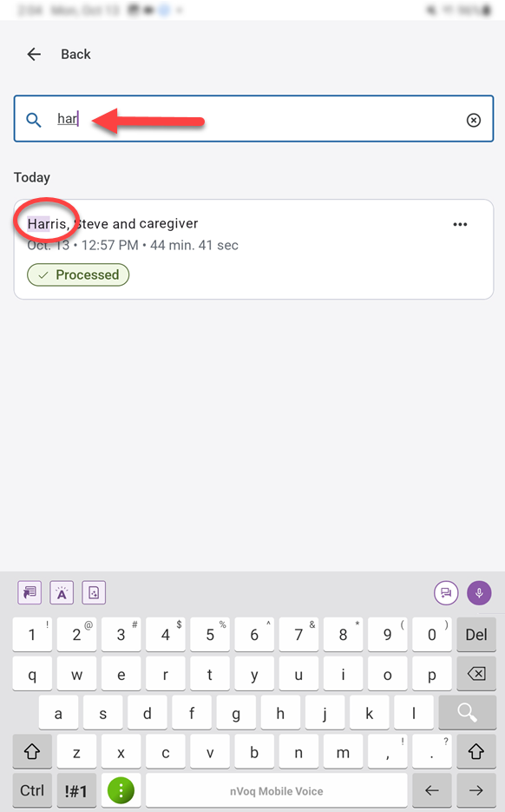Viewport: 505px width, 812px height.
Task: Clear the search field with the X icon
Action: (x=473, y=120)
